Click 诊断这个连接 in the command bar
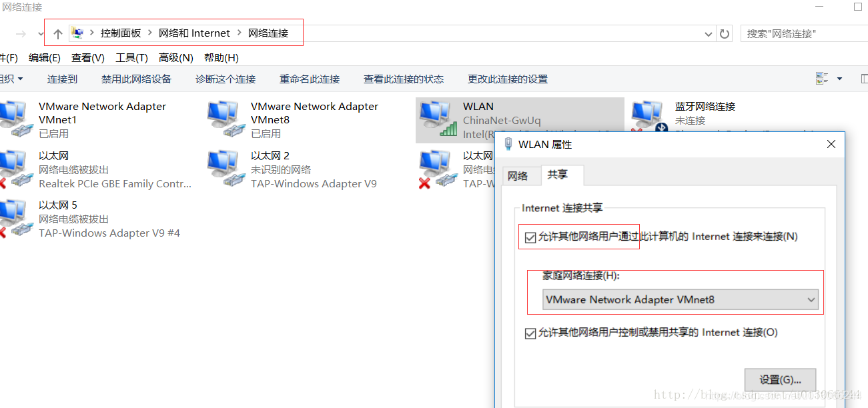The width and height of the screenshot is (868, 408). (226, 79)
